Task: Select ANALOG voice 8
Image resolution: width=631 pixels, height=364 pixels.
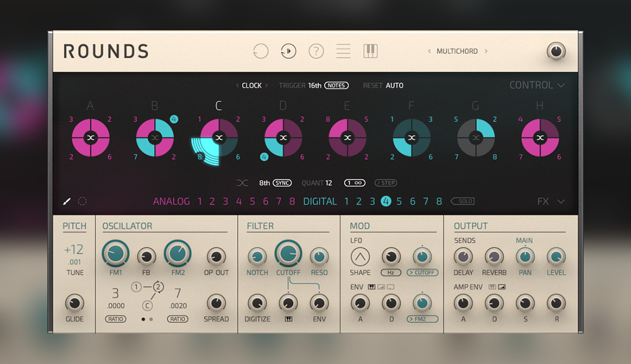Action: 292,201
